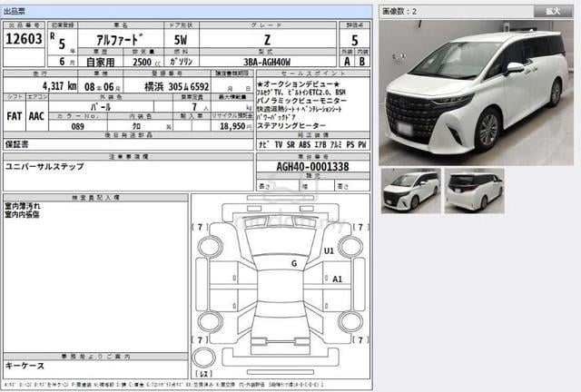Click the chassis number AGH40-0001338

[x=312, y=167]
